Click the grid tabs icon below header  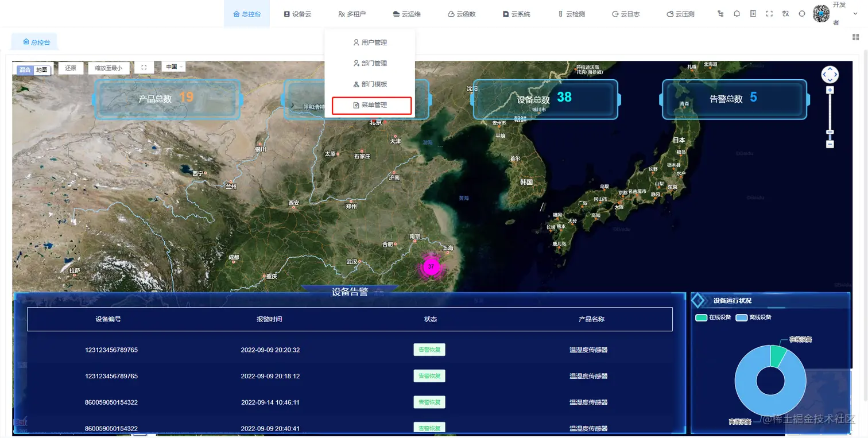coord(855,37)
